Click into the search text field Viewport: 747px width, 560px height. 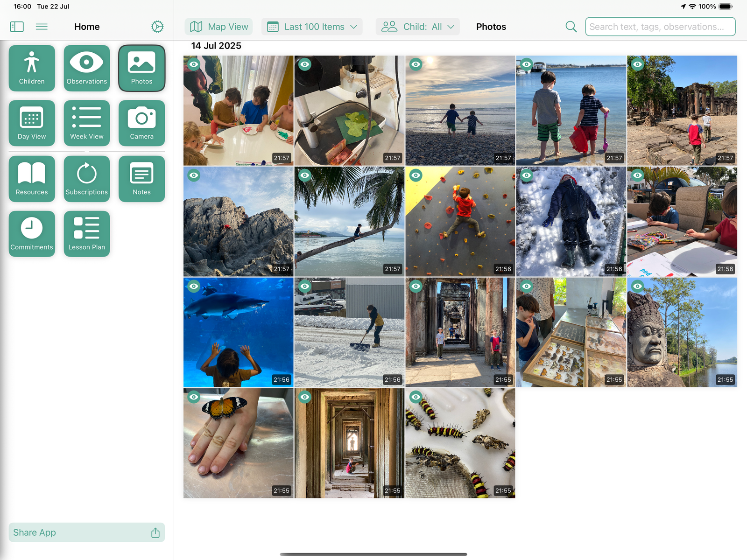(x=660, y=27)
